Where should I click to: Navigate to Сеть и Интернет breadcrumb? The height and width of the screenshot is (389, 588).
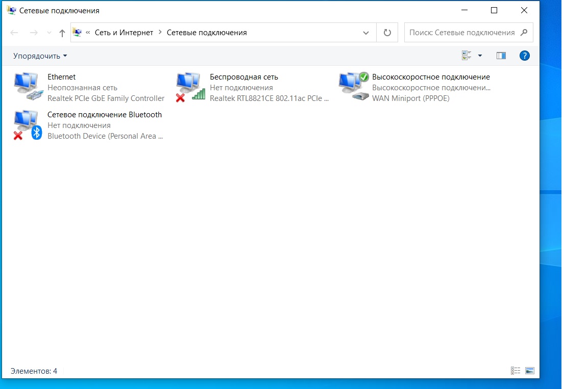click(x=124, y=33)
